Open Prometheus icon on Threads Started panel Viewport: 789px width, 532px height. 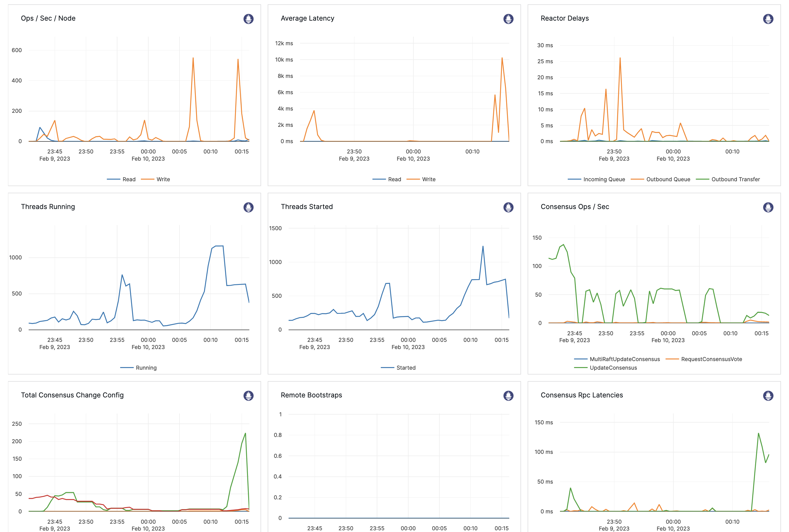[x=508, y=207]
